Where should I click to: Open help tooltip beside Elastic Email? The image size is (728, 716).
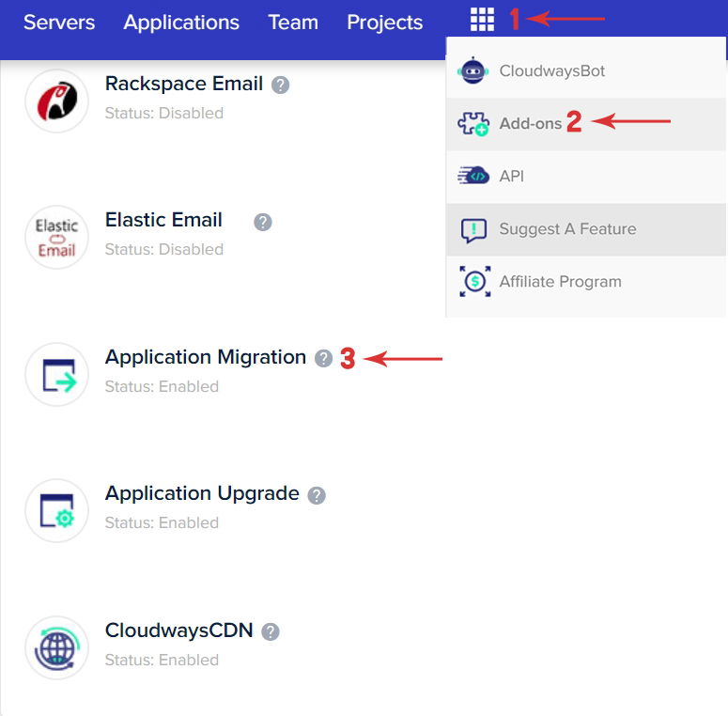click(263, 222)
